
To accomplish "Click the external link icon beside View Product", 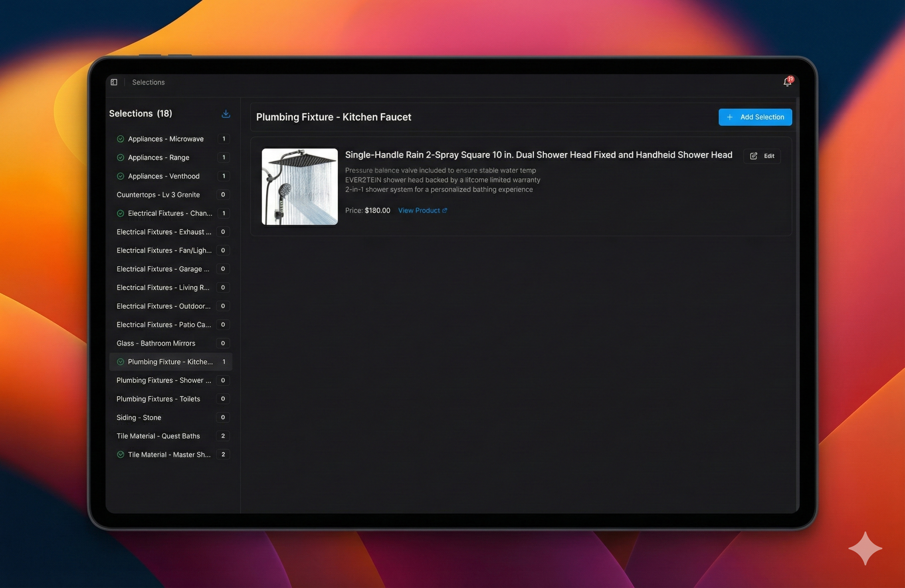I will click(x=446, y=210).
